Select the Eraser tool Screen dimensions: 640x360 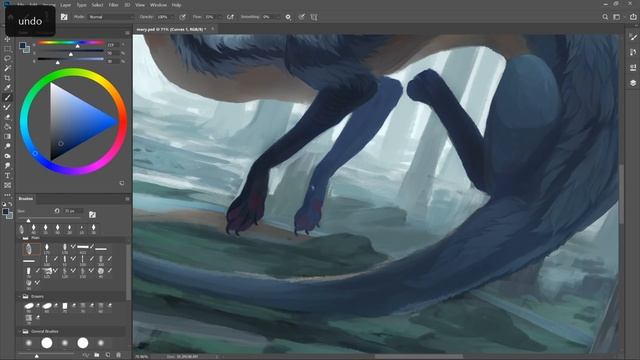point(7,117)
